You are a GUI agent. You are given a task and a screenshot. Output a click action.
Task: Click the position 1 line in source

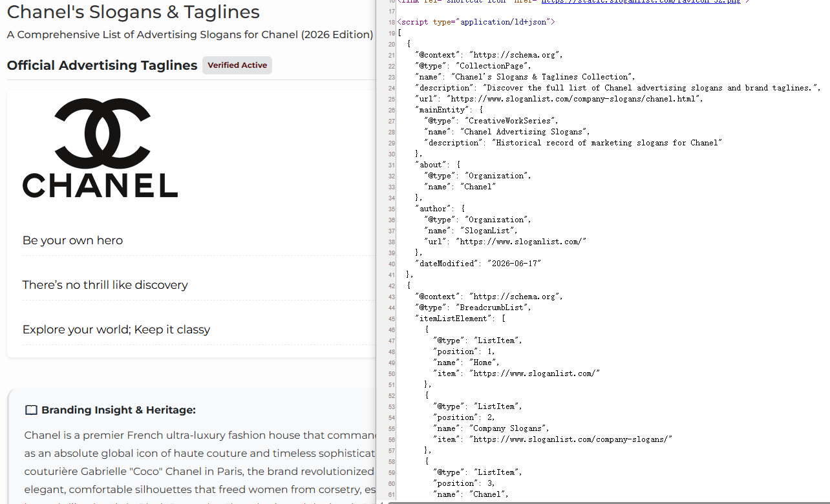464,352
